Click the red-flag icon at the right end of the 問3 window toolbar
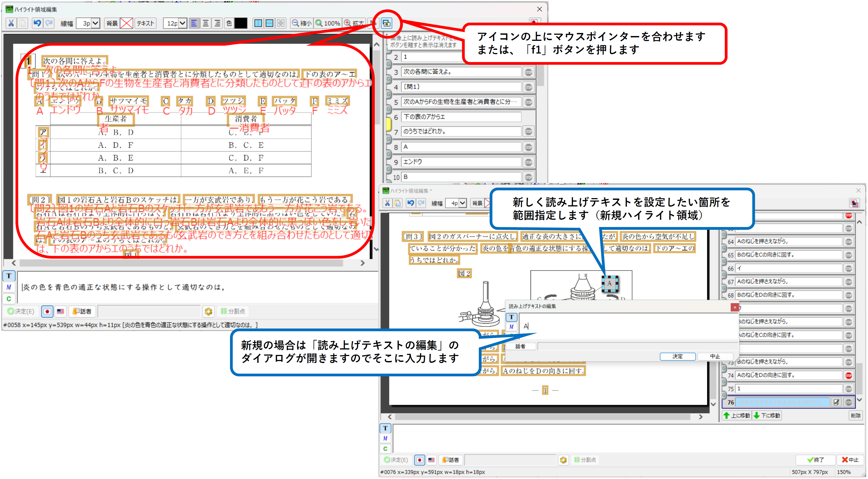The height and width of the screenshot is (479, 868). click(854, 203)
